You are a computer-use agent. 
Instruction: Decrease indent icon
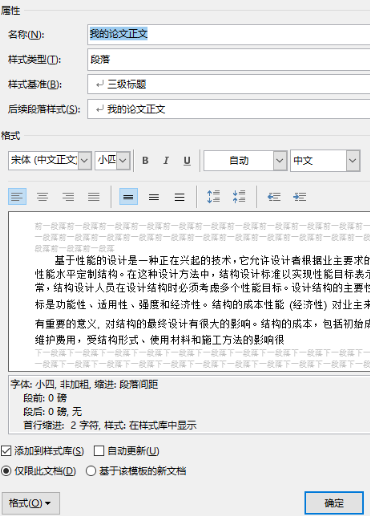click(274, 197)
